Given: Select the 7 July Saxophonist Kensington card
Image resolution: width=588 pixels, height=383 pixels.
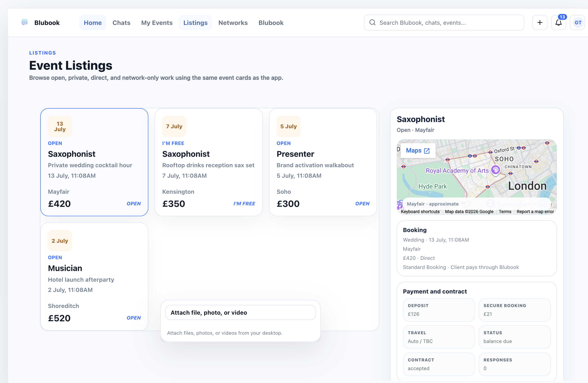Looking at the screenshot, I should (208, 162).
